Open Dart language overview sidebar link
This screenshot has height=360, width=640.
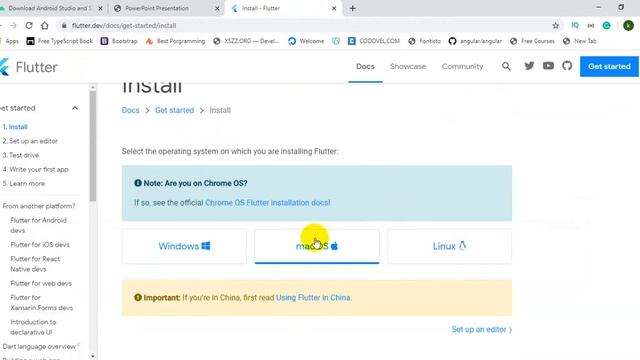click(x=39, y=347)
